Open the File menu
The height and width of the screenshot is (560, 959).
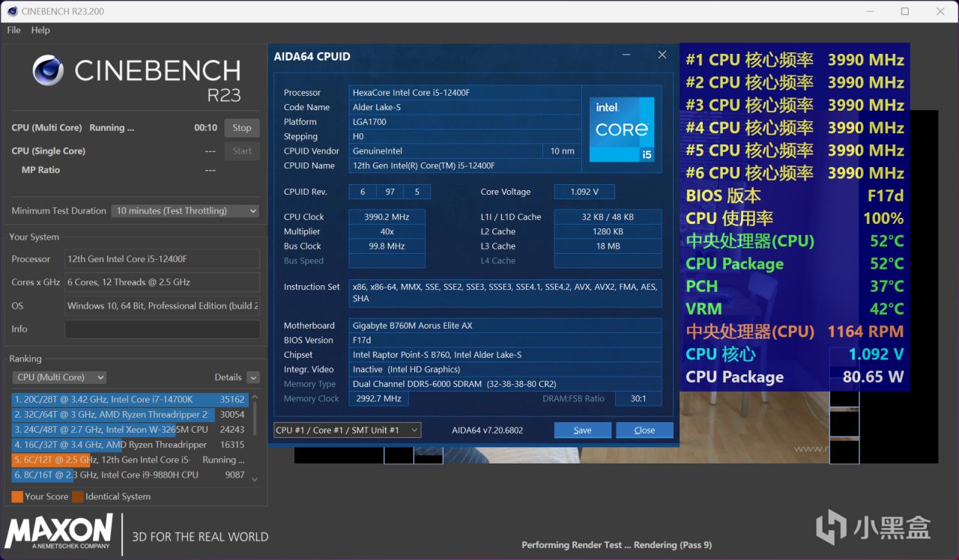(x=13, y=30)
